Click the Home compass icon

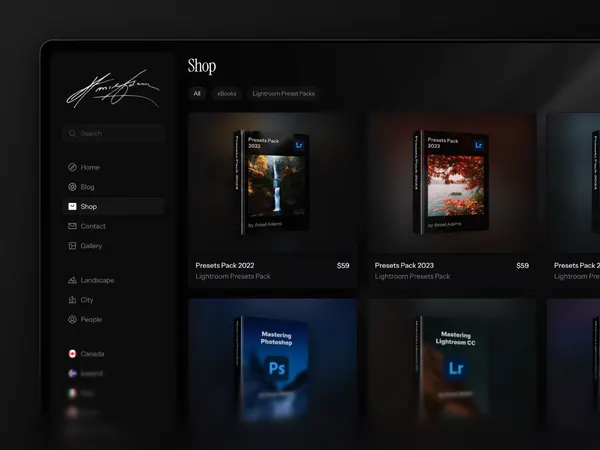72,167
